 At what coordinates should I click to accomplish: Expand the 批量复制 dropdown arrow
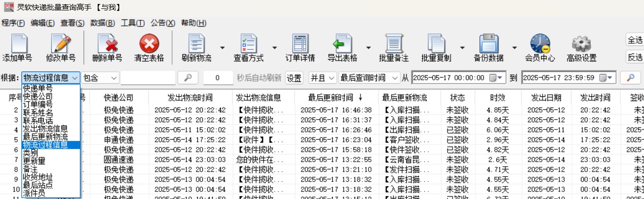pos(462,48)
